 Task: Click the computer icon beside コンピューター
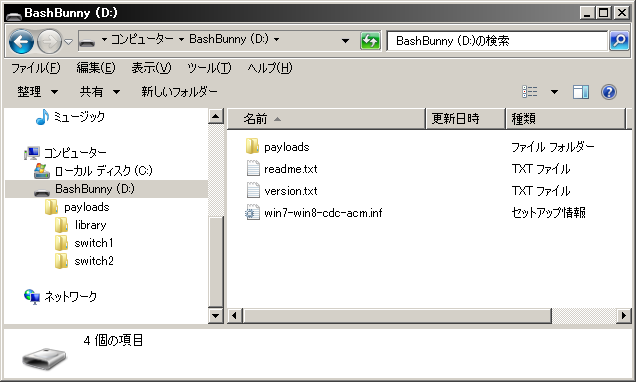click(x=32, y=153)
